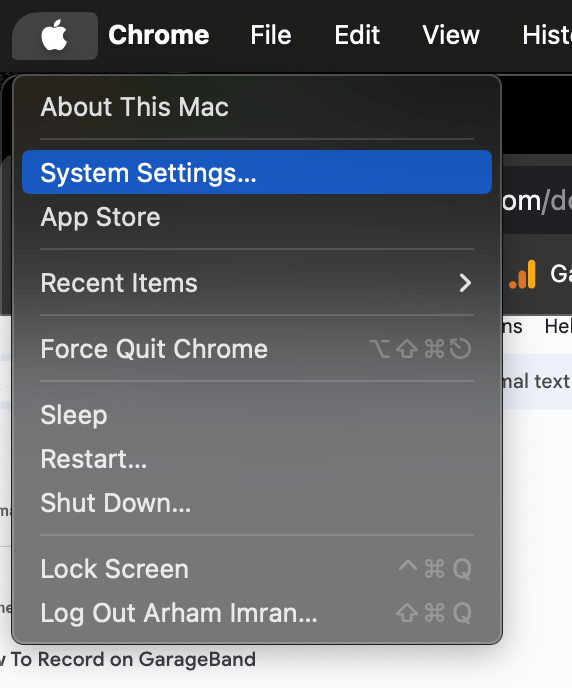Open the Chrome application menu
572x688 pixels.
tap(159, 35)
